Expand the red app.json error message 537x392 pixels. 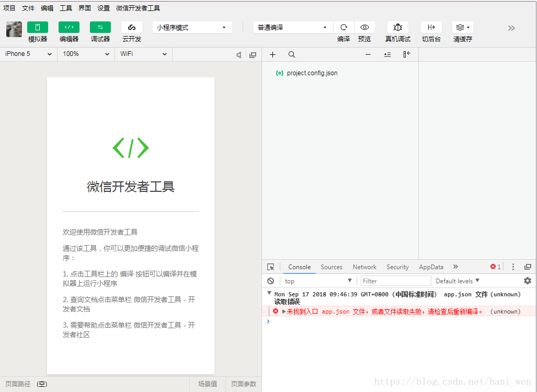(283, 312)
